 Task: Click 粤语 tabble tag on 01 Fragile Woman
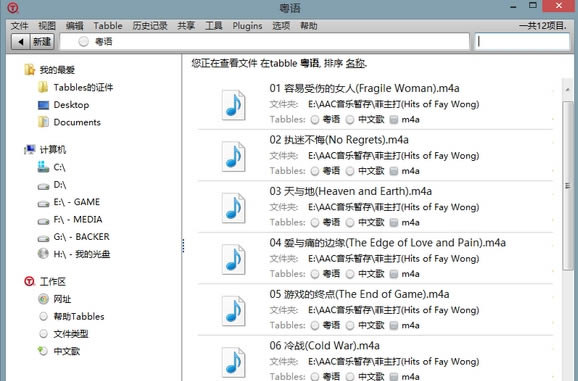click(x=325, y=119)
